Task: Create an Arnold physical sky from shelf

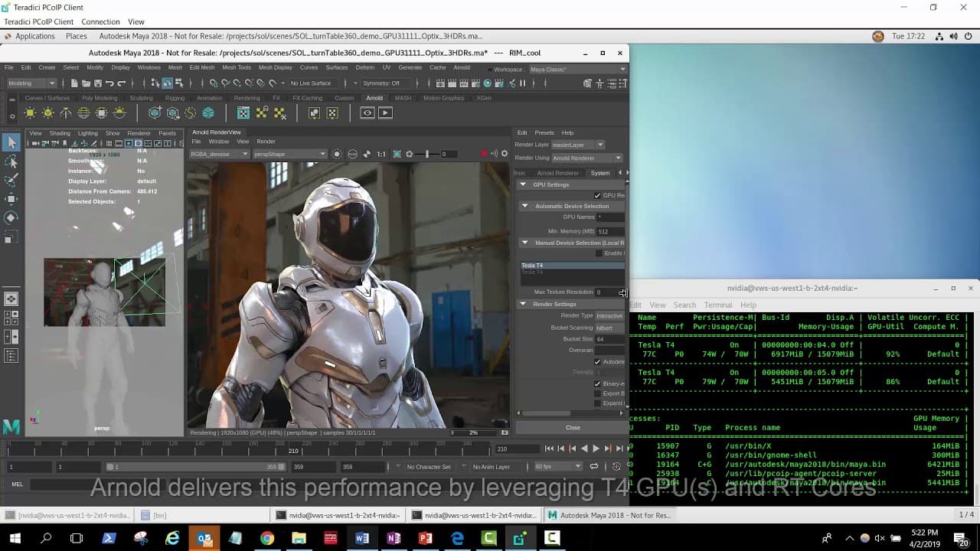Action: tap(119, 113)
